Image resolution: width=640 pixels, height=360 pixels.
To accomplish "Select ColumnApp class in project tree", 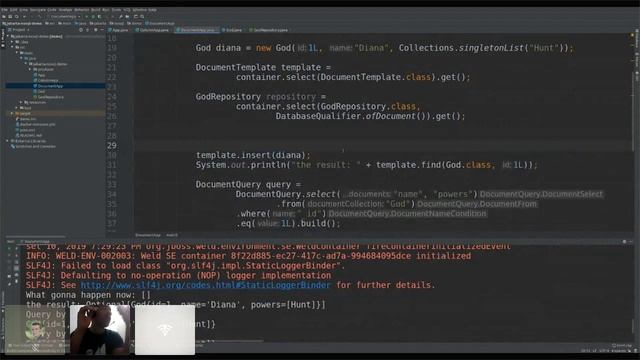I will (x=47, y=80).
